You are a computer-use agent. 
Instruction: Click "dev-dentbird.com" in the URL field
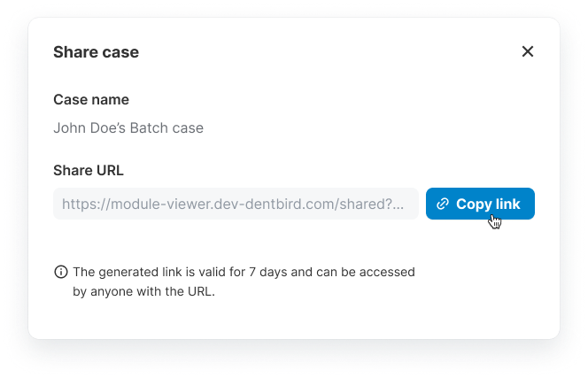[277, 204]
